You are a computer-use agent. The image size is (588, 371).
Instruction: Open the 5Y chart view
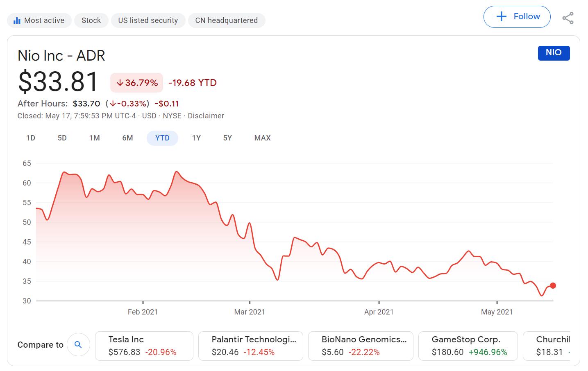227,138
